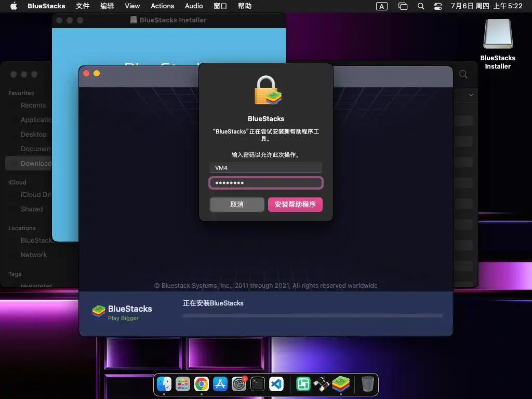The height and width of the screenshot is (399, 532).
Task: Select Recents in Finder sidebar
Action: coord(33,105)
